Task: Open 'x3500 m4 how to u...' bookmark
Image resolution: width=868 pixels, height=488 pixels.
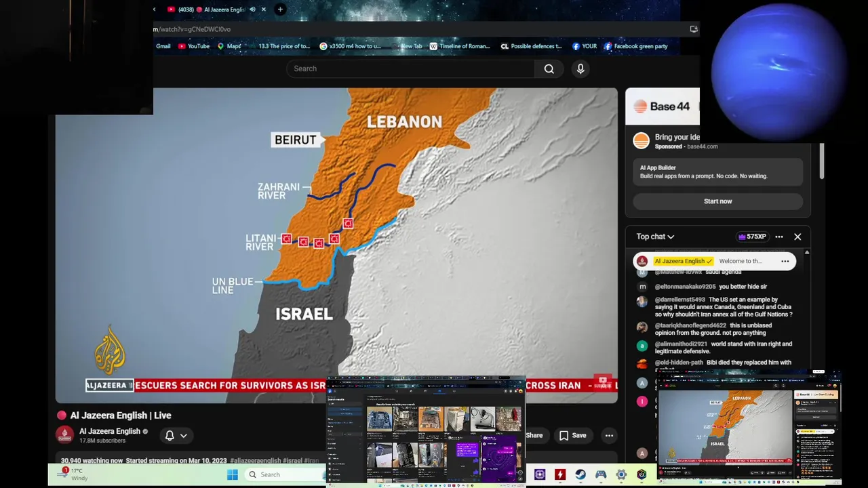Action: point(351,46)
